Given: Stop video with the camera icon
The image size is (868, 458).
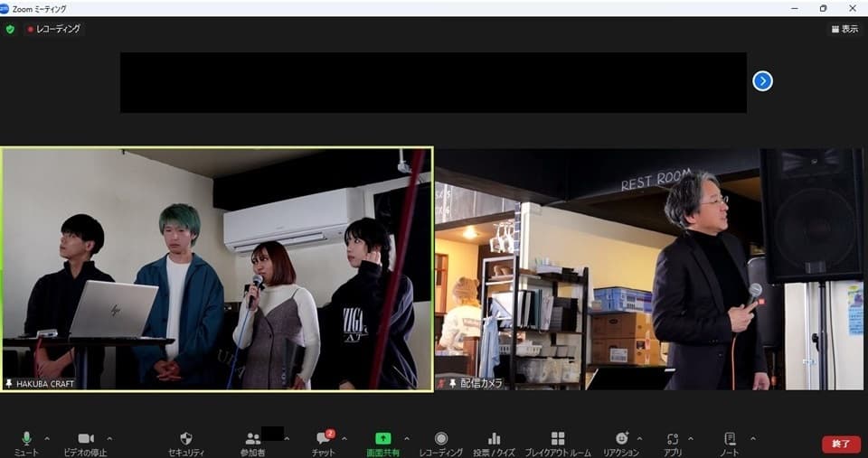Looking at the screenshot, I should 85,444.
